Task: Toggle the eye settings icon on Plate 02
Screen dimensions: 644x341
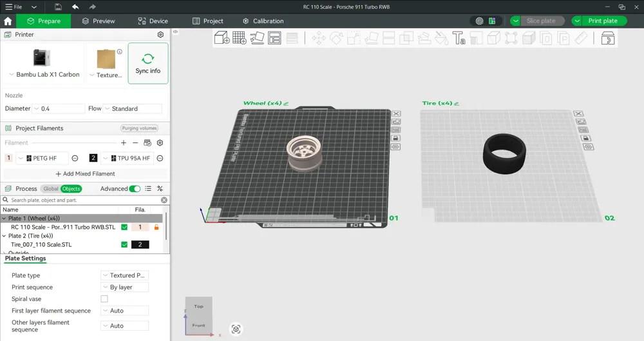Action: coord(589,147)
